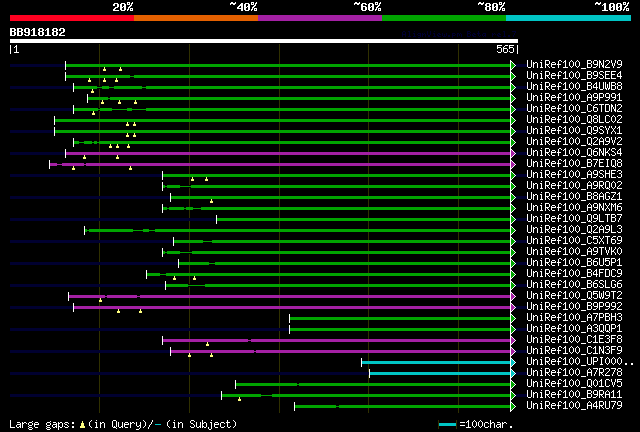
Task: Select the UniRef100_B4FDC9 label
Action: [574, 274]
